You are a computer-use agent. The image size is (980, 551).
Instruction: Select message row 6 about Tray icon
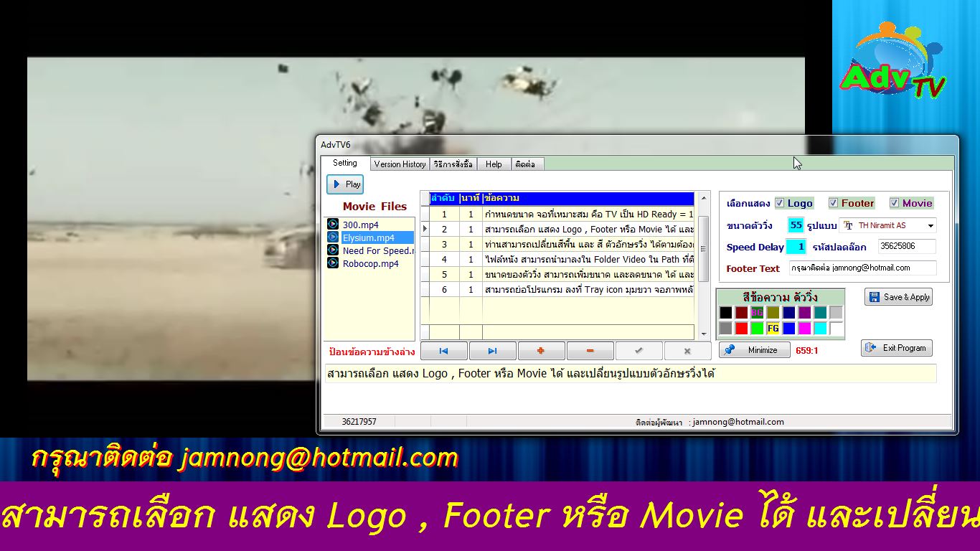(x=562, y=289)
